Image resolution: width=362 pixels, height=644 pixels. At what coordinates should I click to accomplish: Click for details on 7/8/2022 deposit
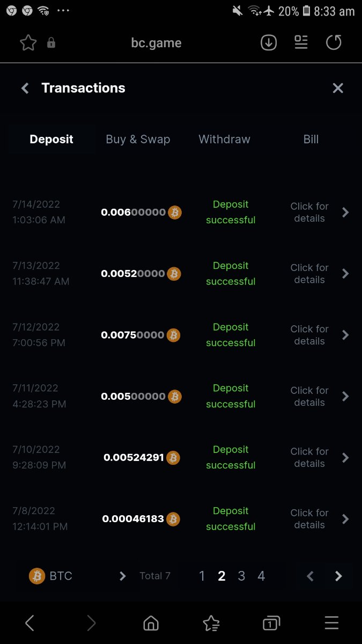(309, 519)
